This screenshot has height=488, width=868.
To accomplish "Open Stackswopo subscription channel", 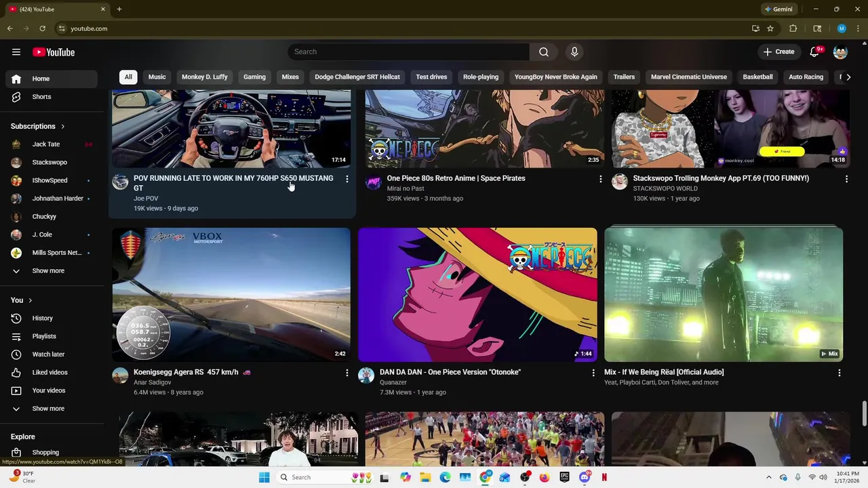I will click(x=52, y=163).
